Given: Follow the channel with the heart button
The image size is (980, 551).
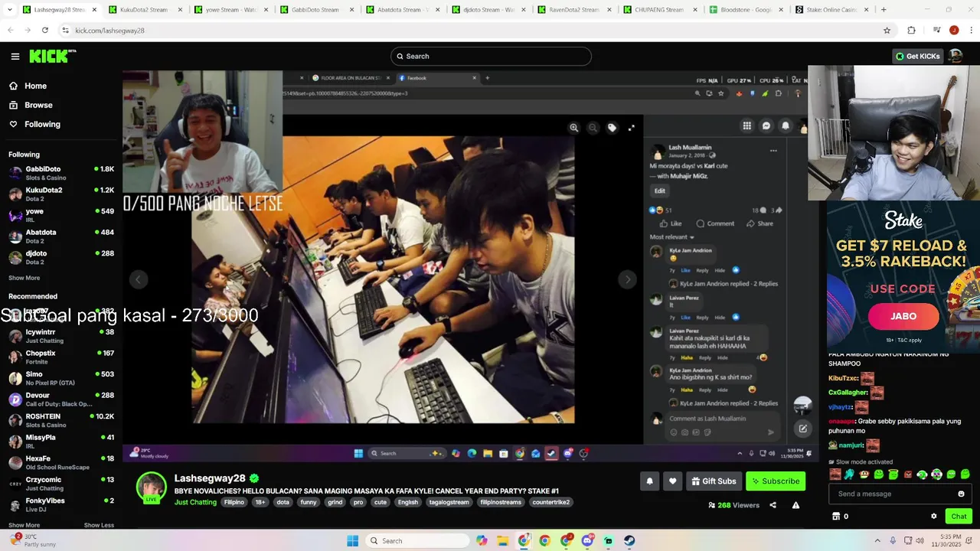Looking at the screenshot, I should (x=672, y=481).
